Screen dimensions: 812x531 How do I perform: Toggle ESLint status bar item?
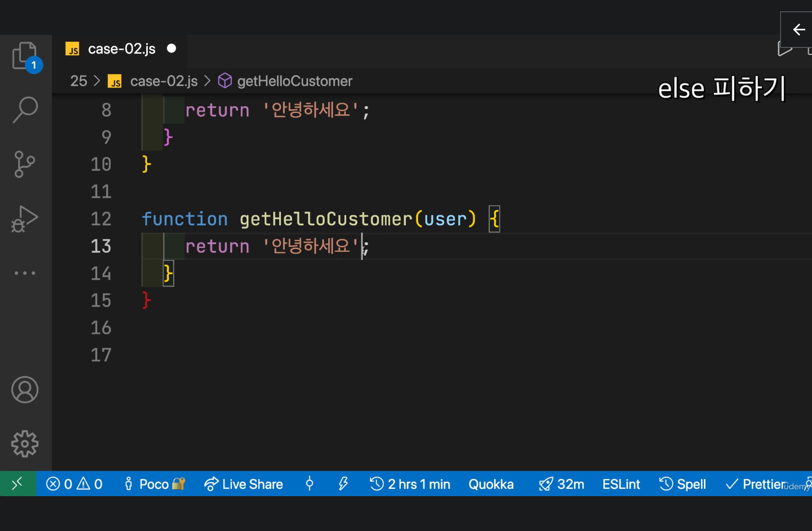(621, 484)
